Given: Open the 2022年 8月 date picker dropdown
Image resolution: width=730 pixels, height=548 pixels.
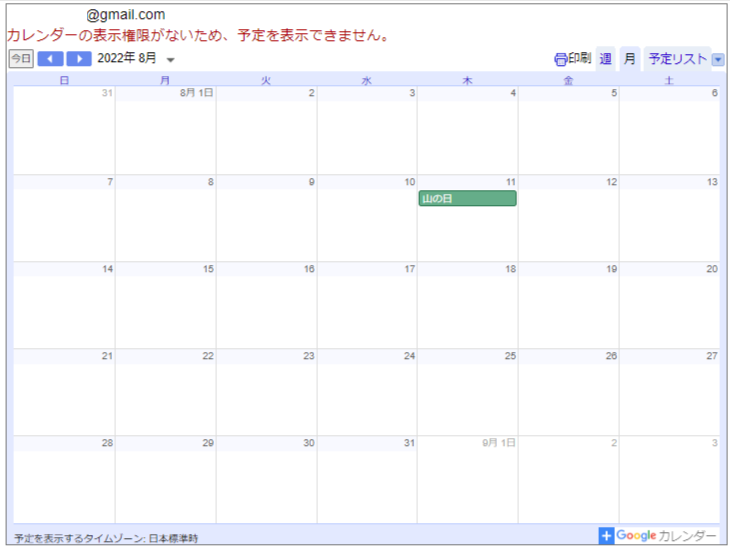Looking at the screenshot, I should coord(170,60).
